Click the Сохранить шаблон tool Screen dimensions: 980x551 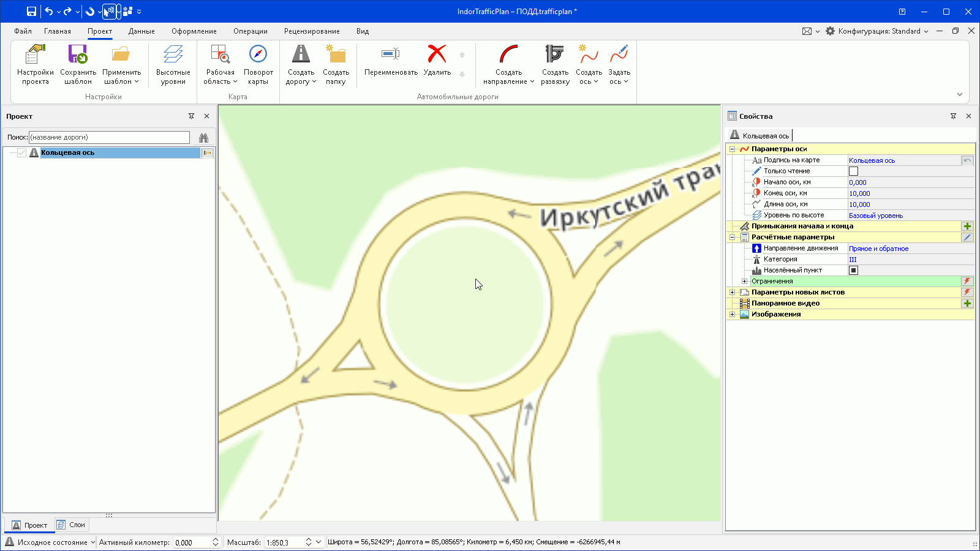click(77, 64)
